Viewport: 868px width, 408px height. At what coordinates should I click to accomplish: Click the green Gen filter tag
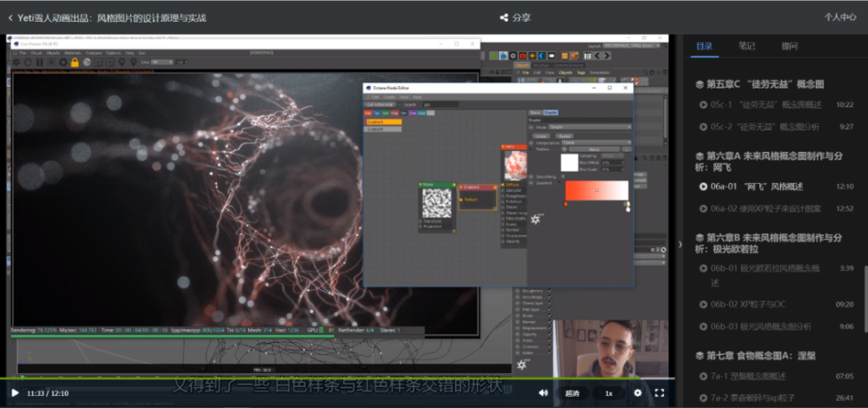coord(386,113)
